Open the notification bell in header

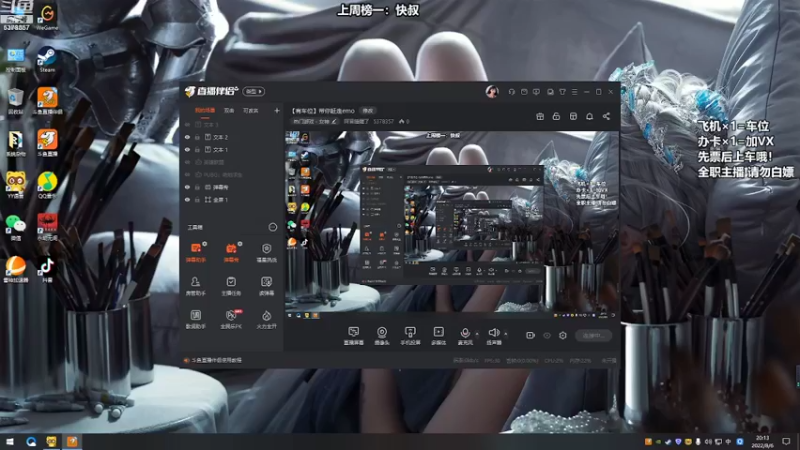(x=589, y=116)
